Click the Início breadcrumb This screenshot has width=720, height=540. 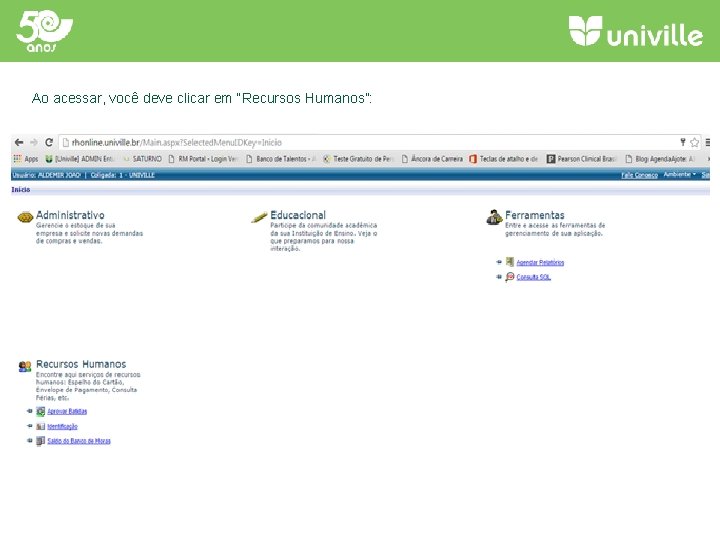[21, 190]
